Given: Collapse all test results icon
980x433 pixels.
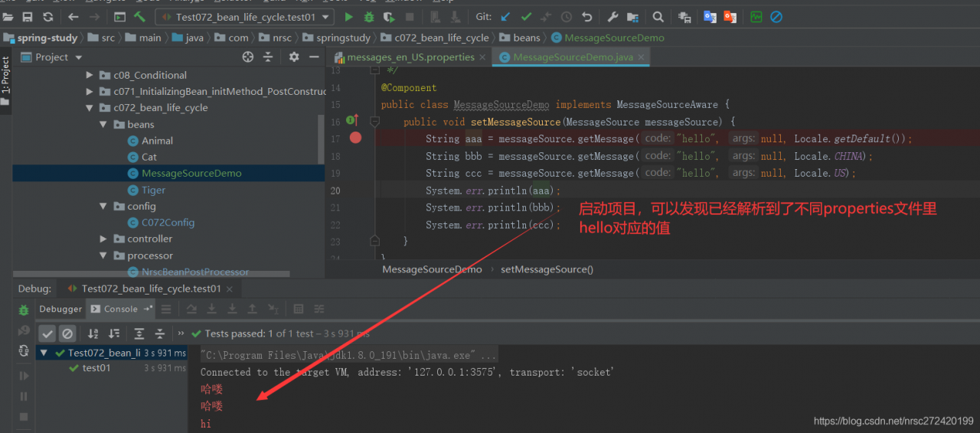Looking at the screenshot, I should point(160,334).
